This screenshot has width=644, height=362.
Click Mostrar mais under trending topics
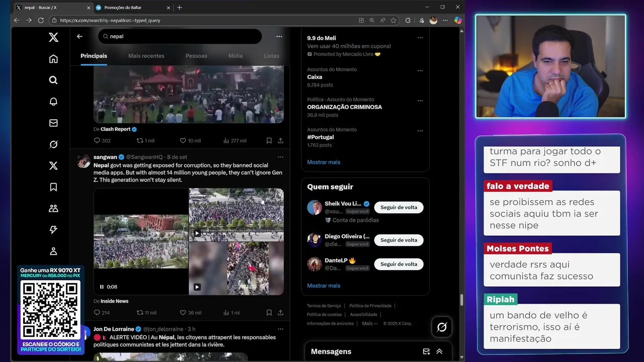[324, 162]
